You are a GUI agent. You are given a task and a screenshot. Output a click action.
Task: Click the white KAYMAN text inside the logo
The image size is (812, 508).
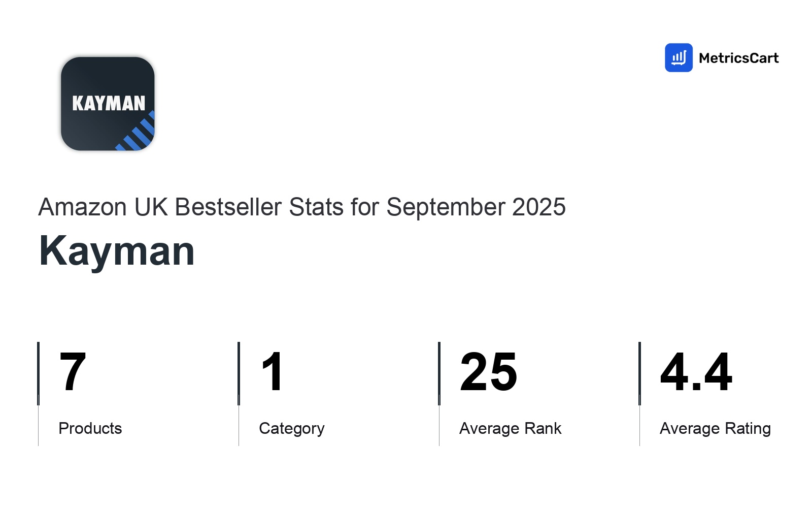109,104
